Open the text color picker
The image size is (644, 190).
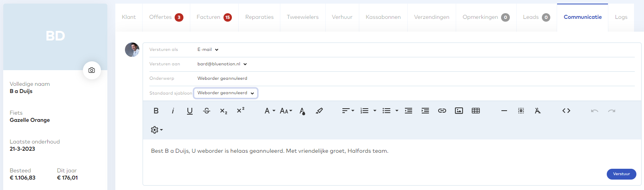pos(302,111)
